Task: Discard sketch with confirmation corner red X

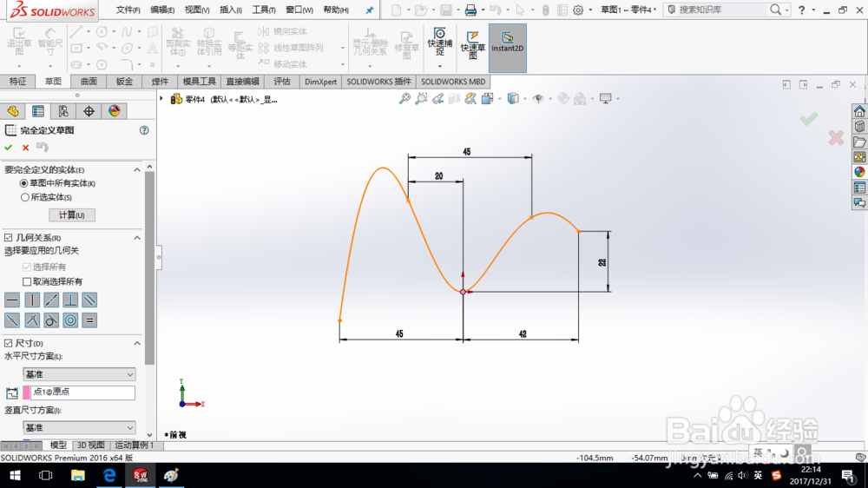Action: tap(836, 138)
